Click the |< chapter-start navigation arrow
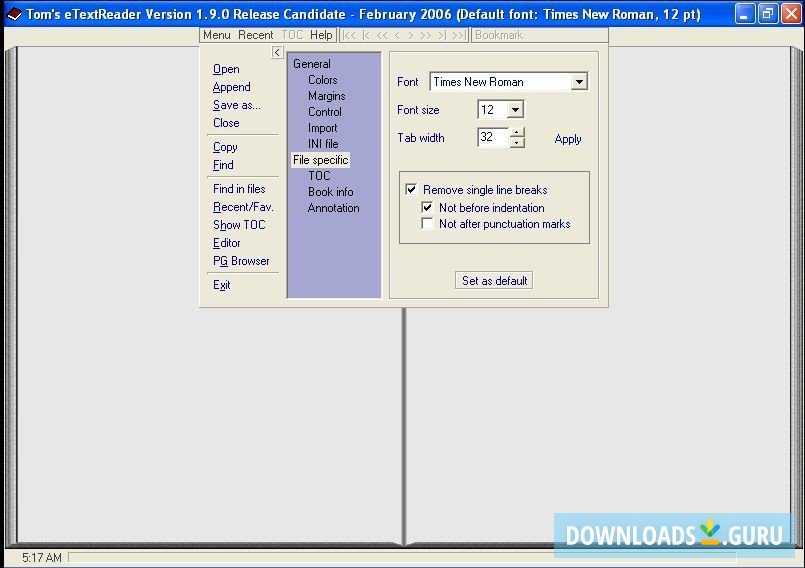 [366, 35]
